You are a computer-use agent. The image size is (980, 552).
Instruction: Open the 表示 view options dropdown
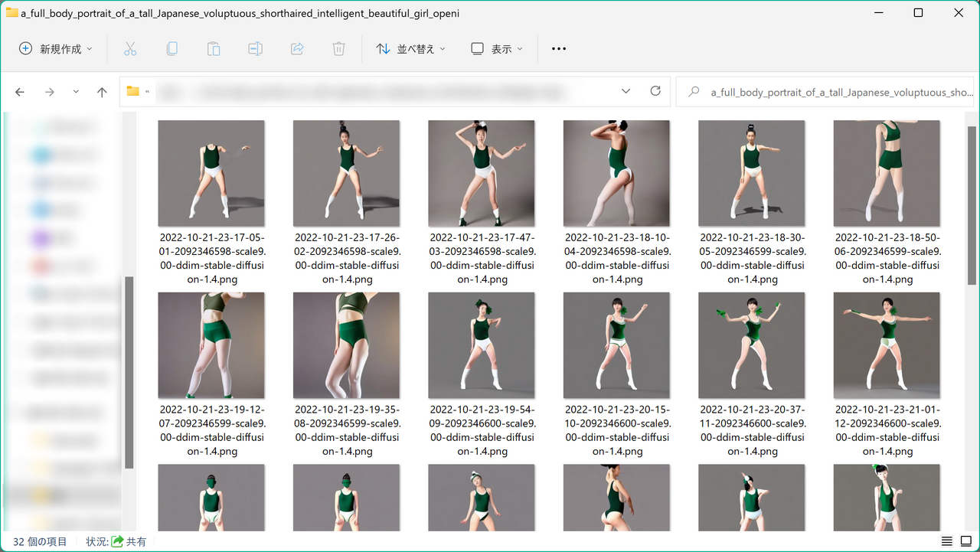(497, 49)
